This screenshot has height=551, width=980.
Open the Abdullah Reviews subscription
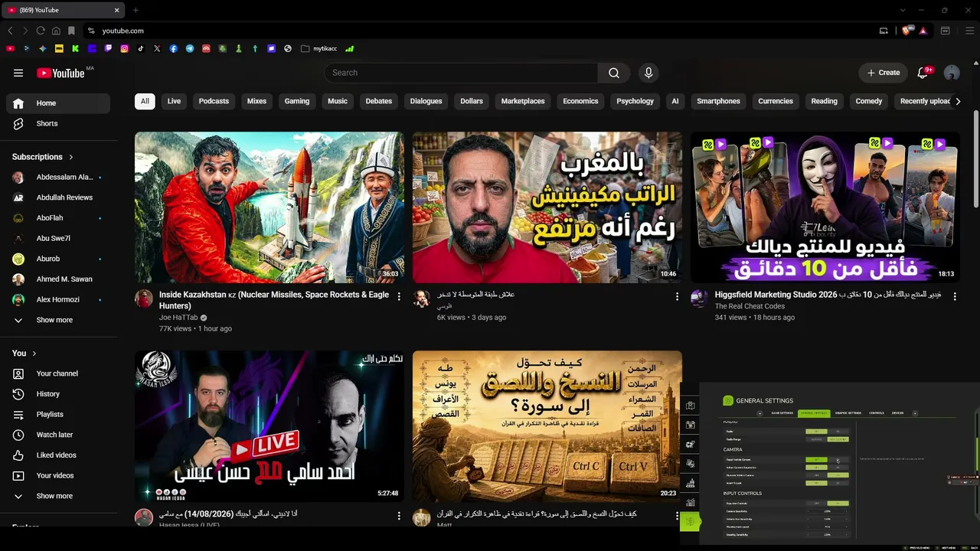[58, 197]
